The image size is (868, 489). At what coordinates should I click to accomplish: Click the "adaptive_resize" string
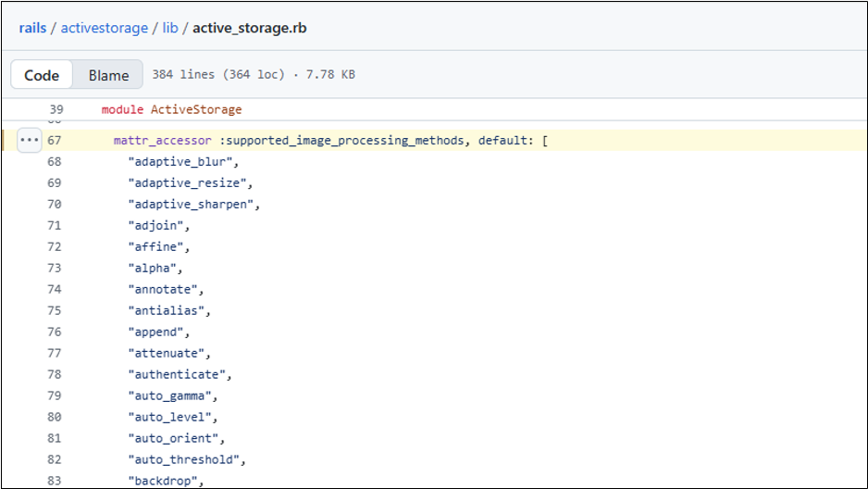187,182
